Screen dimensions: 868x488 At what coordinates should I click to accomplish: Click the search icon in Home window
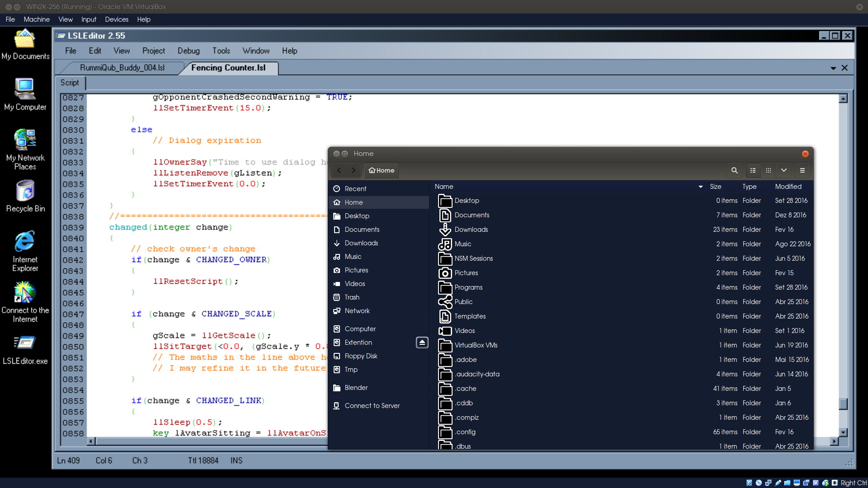click(x=734, y=170)
